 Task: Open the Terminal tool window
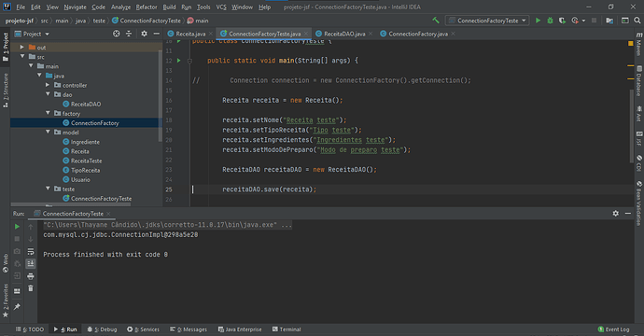click(287, 329)
